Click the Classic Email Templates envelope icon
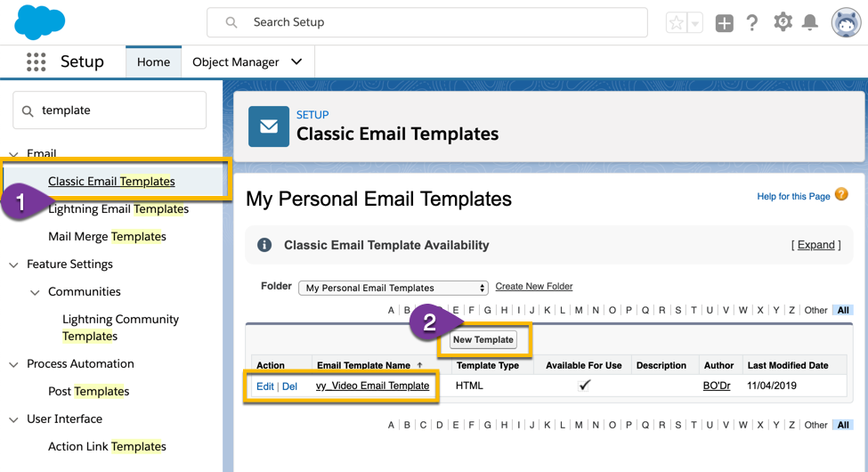Viewport: 868px width, 472px height. 269,126
